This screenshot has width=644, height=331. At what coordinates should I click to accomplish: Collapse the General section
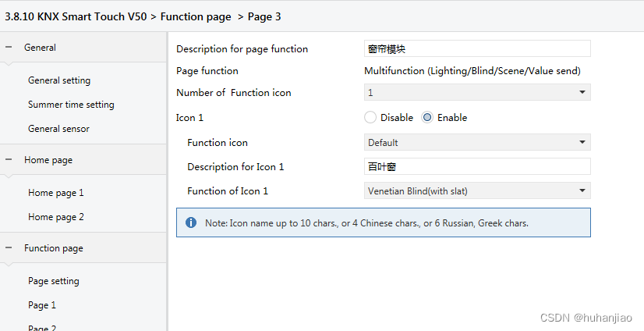(x=9, y=48)
